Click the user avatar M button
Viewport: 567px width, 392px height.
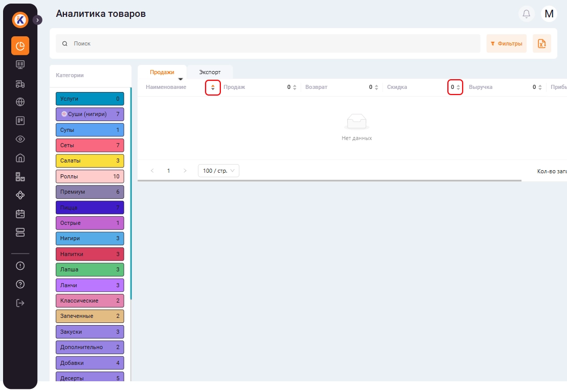click(x=549, y=14)
